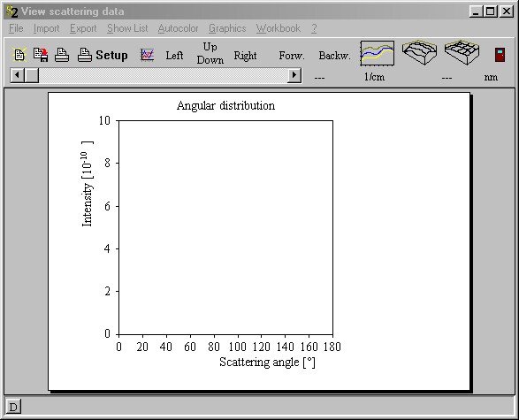
Task: Click the nm unit label
Action: point(491,77)
